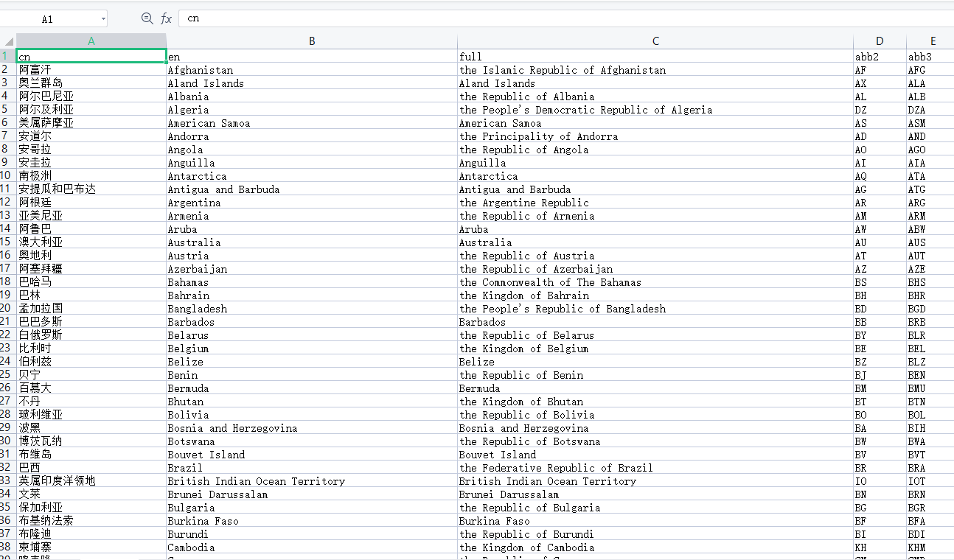
Task: Click cell A1 containing cn
Action: click(x=91, y=57)
